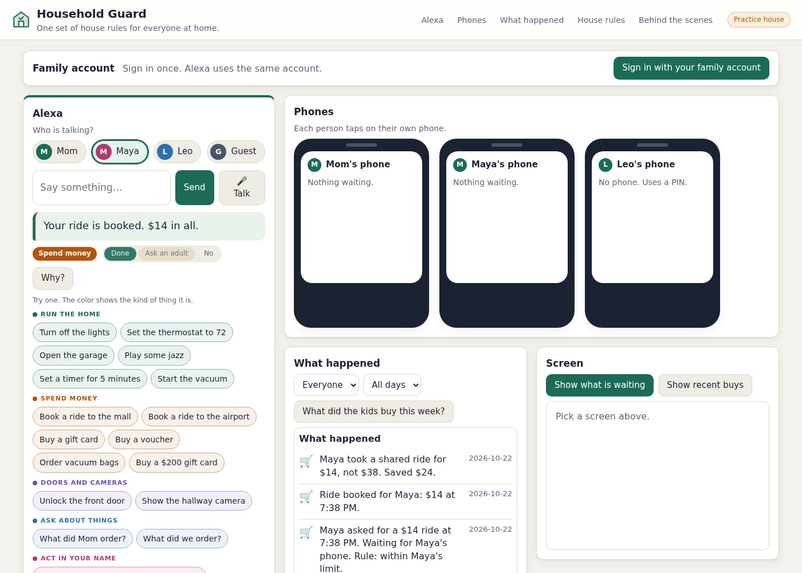The width and height of the screenshot is (802, 573).
Task: Click cart icon beside Maya asked for a $14 ride
Action: pyautogui.click(x=306, y=533)
